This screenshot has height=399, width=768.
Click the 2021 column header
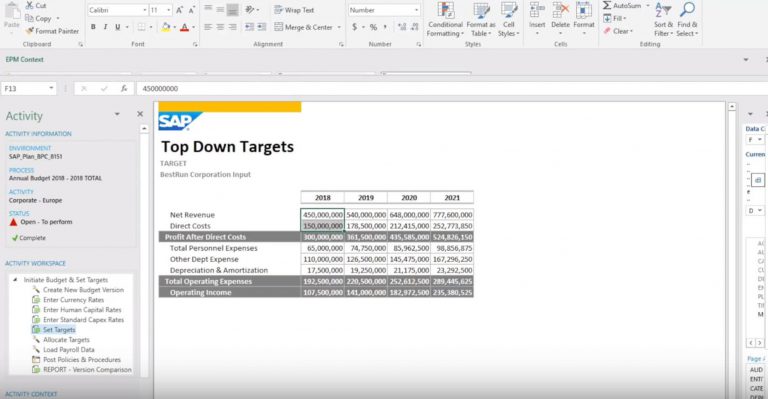(452, 197)
